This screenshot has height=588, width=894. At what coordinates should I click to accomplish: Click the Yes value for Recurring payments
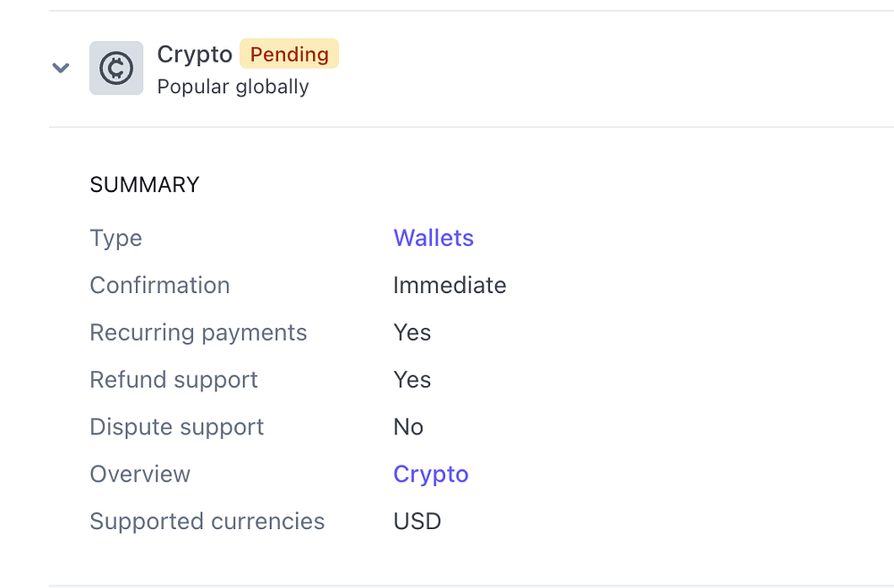tap(412, 332)
